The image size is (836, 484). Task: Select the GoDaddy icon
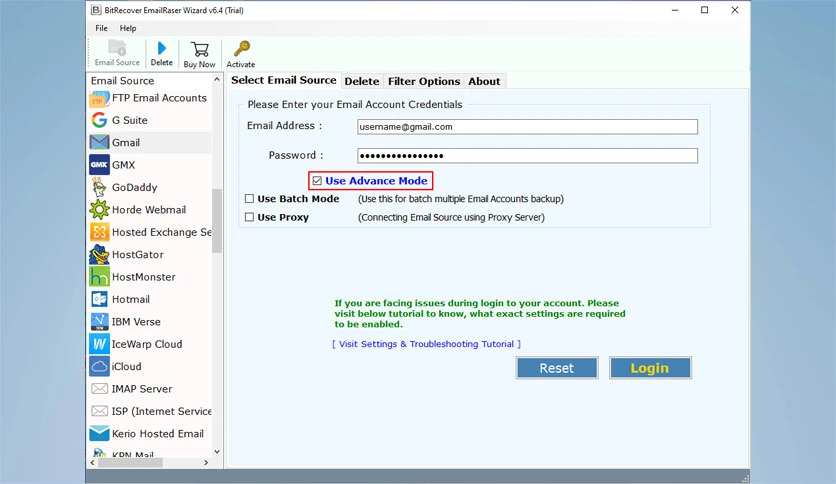[x=99, y=188]
